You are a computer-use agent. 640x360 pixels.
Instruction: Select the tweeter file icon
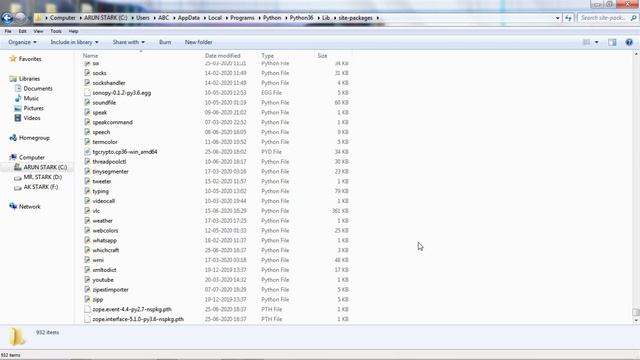(x=87, y=181)
